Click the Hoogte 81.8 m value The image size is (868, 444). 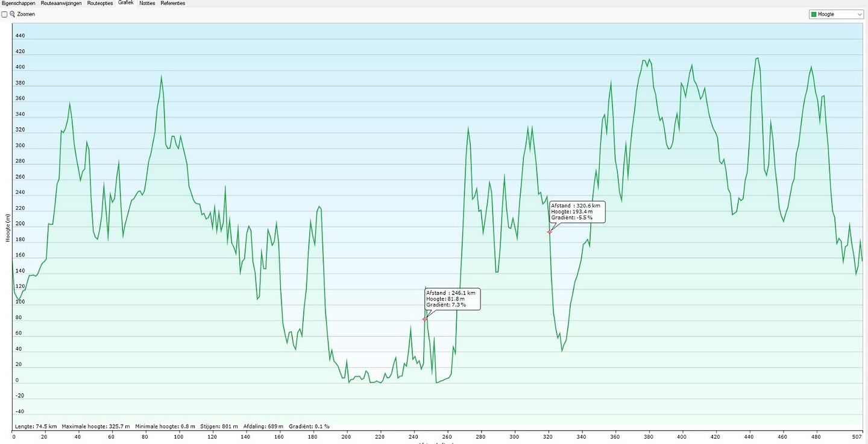tap(445, 299)
